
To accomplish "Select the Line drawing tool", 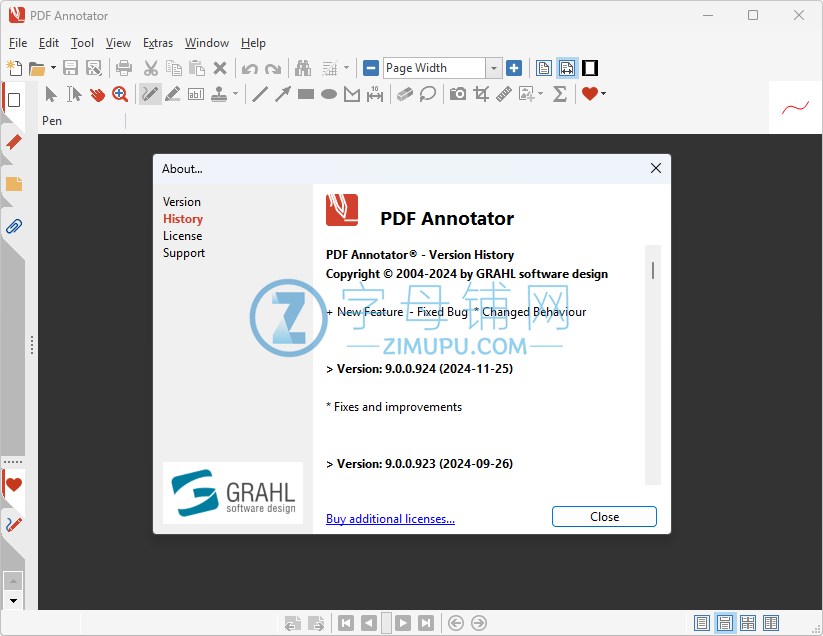I will click(x=260, y=94).
